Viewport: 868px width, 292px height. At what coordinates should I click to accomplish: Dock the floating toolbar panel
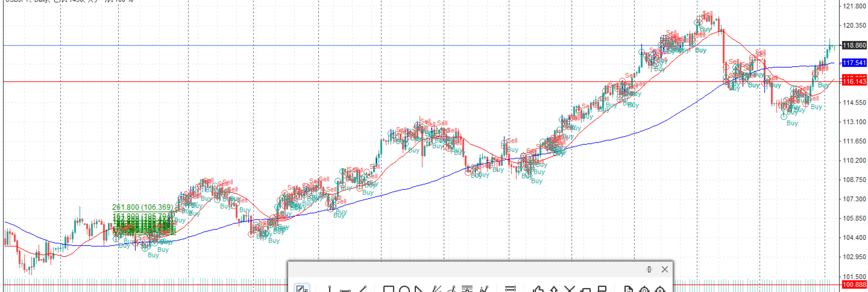(x=649, y=269)
